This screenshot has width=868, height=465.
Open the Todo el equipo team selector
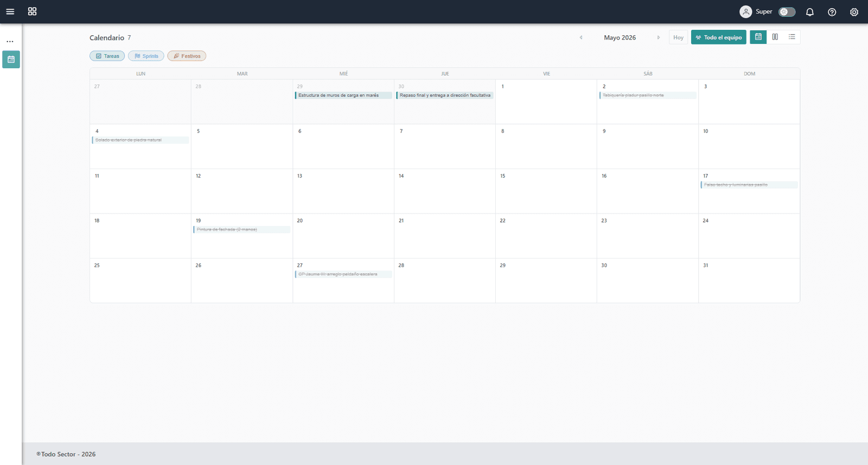click(x=718, y=37)
